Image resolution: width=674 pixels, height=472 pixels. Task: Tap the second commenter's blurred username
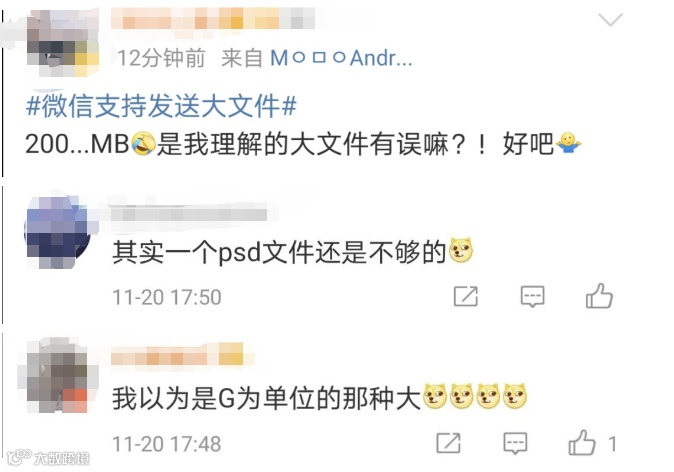click(x=187, y=213)
